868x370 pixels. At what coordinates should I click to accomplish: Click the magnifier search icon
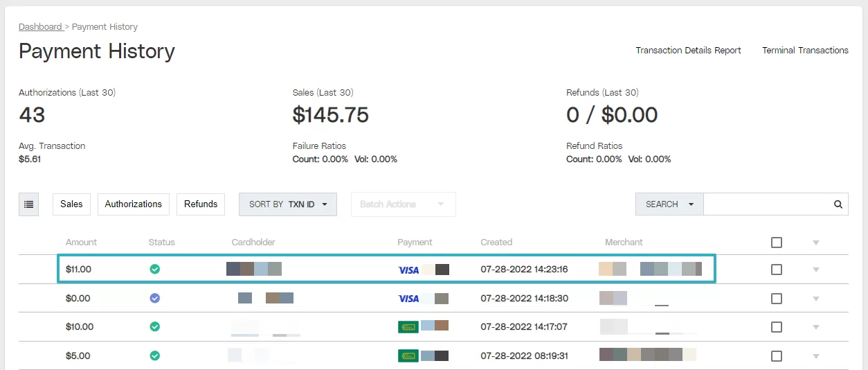(838, 204)
